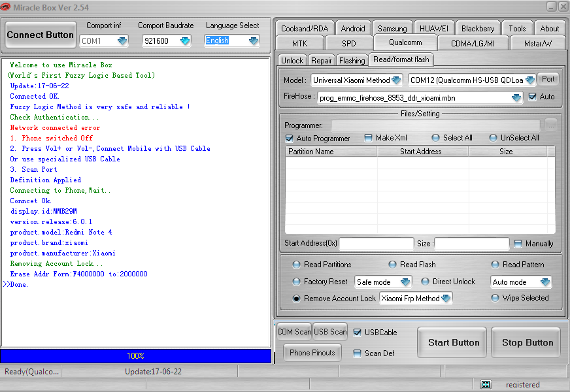Toggle the FireHose Auto checkbox
This screenshot has width=570, height=392.
(532, 97)
